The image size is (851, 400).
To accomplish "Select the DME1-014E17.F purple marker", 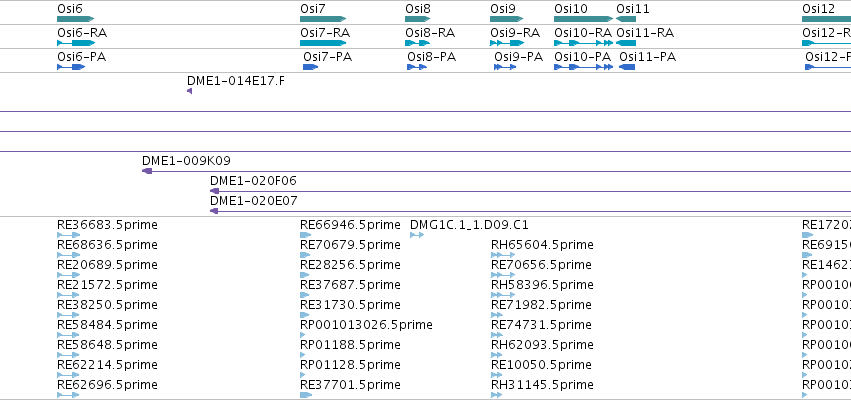I will 189,91.
